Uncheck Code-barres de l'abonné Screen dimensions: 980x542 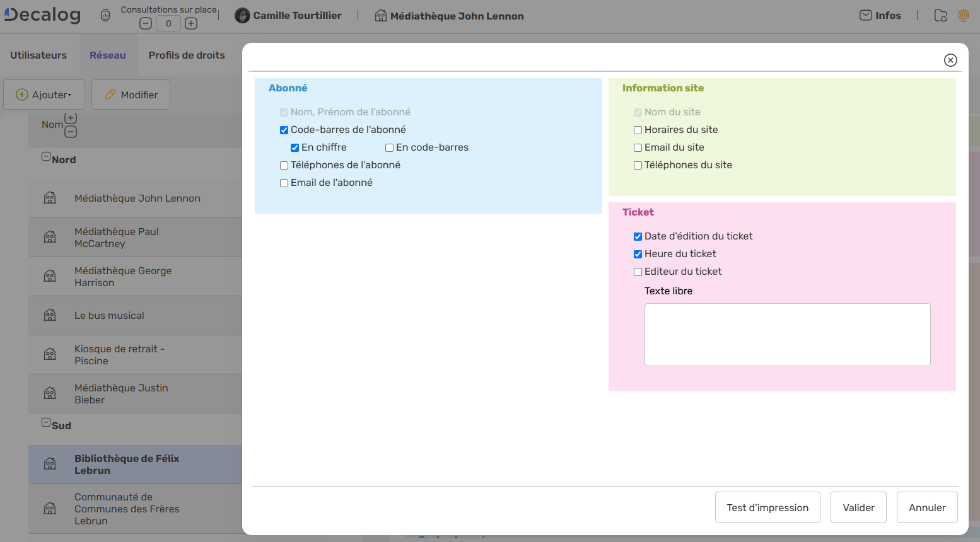tap(284, 130)
